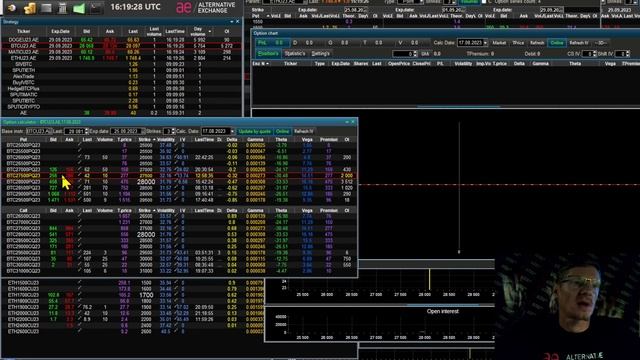The image size is (640, 360).
Task: Click horizontal scrollbar under Option chart table
Action: (458, 107)
